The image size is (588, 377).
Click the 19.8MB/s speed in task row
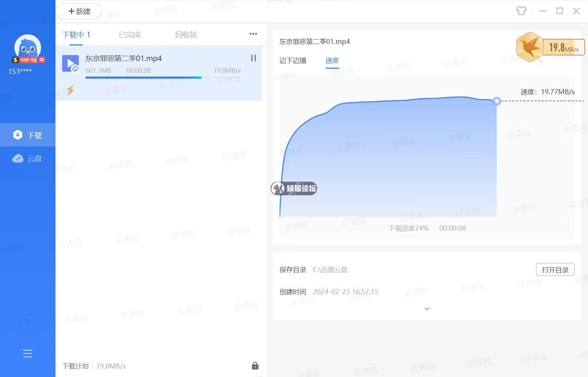227,70
